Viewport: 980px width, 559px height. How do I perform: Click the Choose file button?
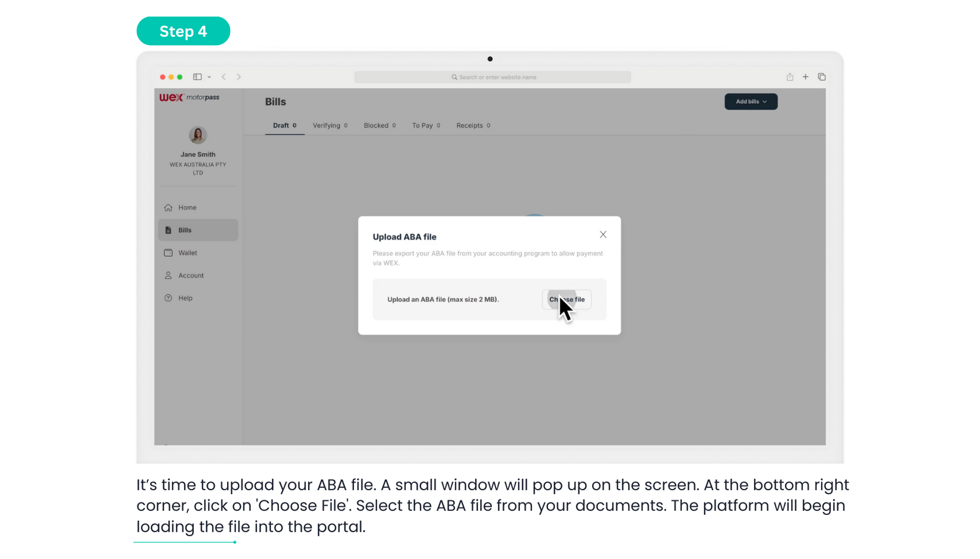(x=566, y=299)
